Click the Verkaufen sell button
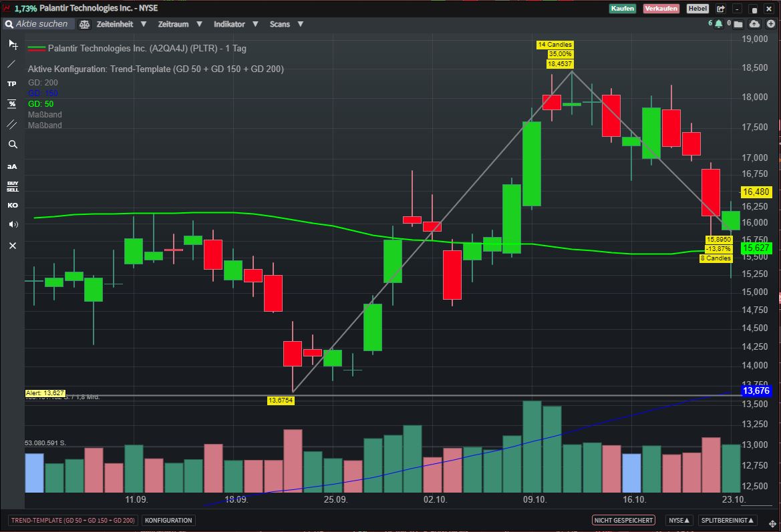 (x=661, y=9)
